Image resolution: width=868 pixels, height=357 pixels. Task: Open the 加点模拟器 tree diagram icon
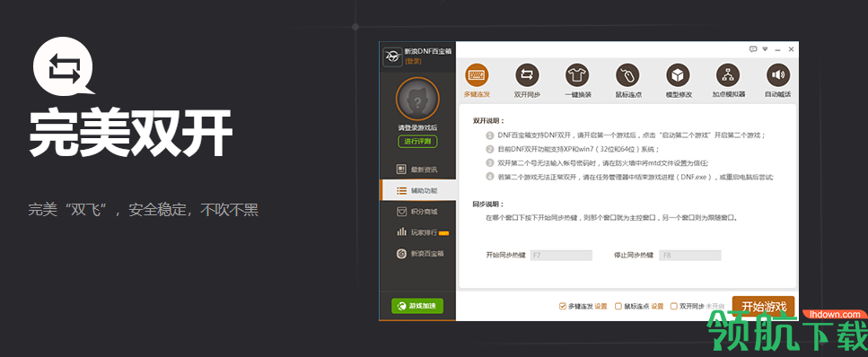click(x=728, y=74)
